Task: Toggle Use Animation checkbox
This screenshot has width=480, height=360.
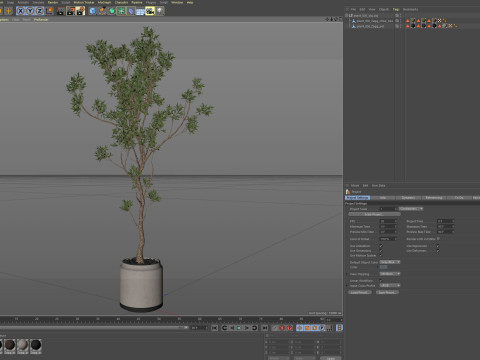Action: tap(381, 246)
